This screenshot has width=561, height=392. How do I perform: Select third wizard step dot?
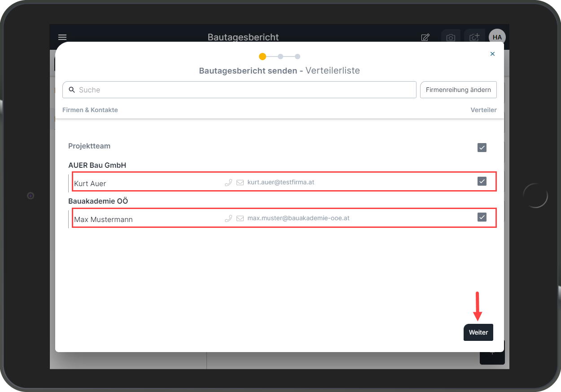298,57
